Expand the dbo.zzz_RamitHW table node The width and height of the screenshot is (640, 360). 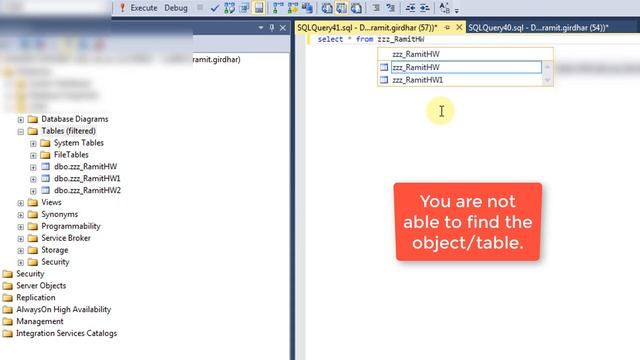point(33,167)
